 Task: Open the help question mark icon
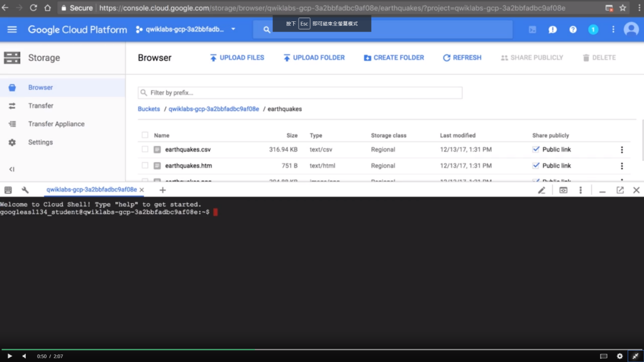point(572,30)
